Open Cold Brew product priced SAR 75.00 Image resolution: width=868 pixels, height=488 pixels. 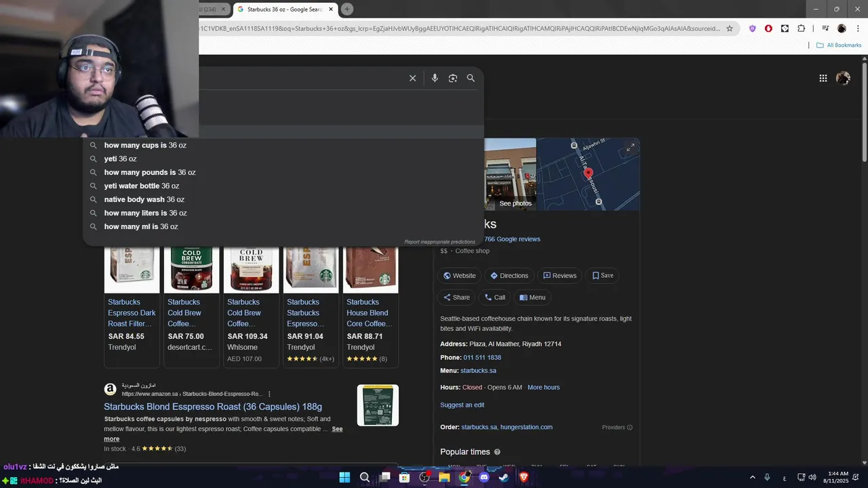click(x=191, y=306)
